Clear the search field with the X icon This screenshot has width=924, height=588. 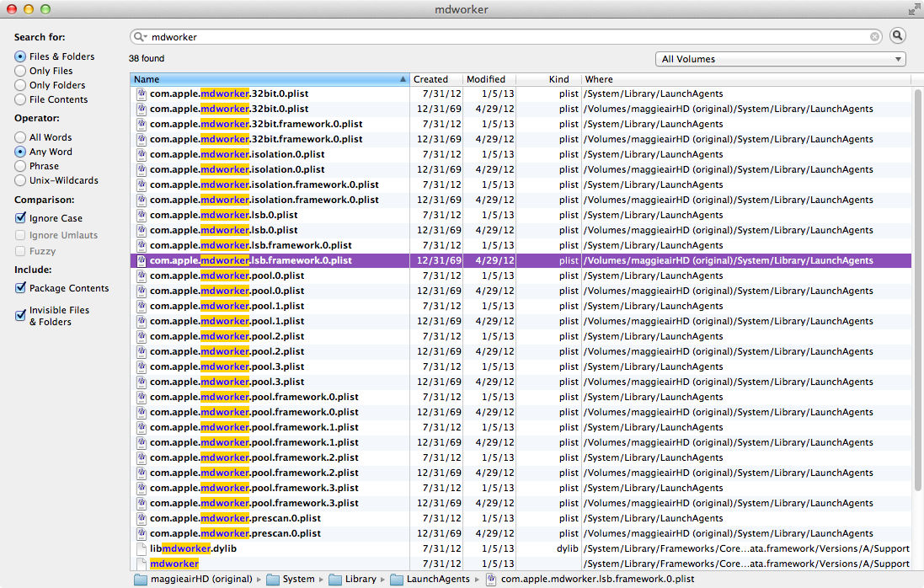click(874, 36)
